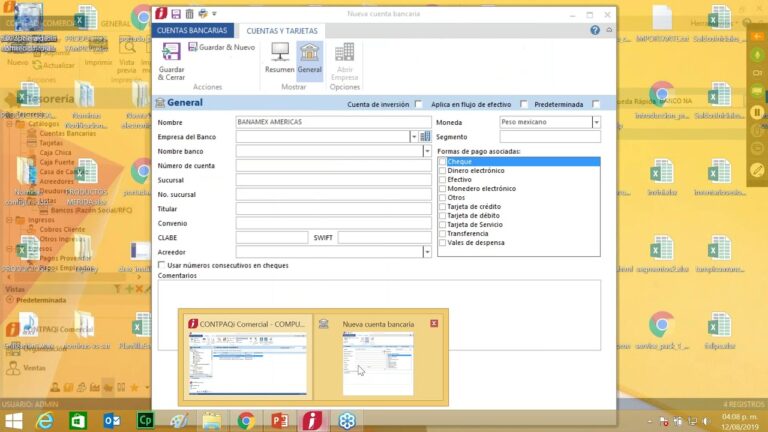This screenshot has width=768, height=432.
Task: Click the Titular input field
Action: point(333,209)
